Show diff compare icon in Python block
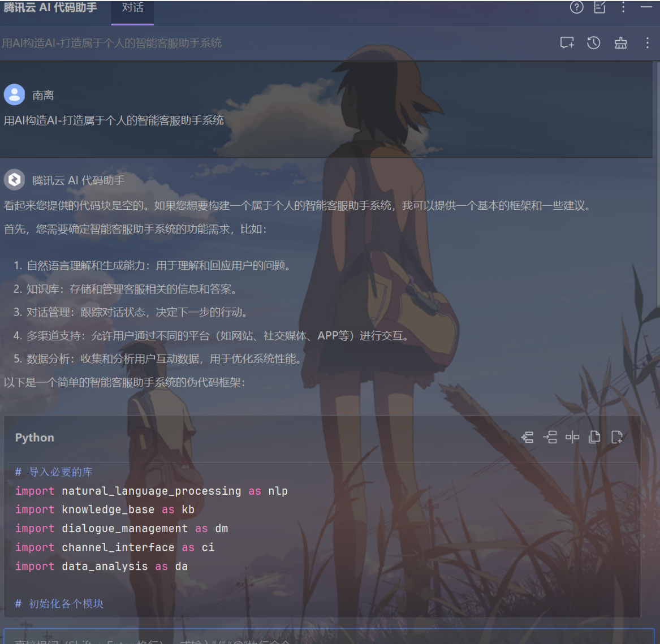 point(572,437)
